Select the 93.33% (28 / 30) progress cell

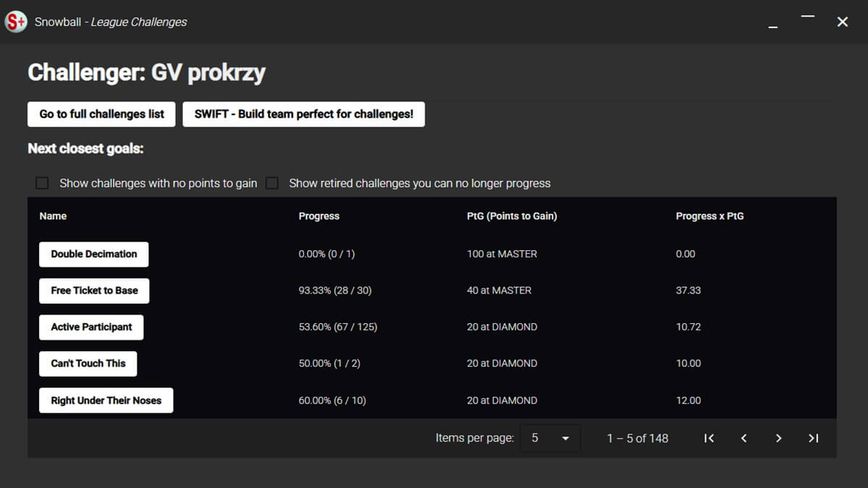click(x=335, y=291)
